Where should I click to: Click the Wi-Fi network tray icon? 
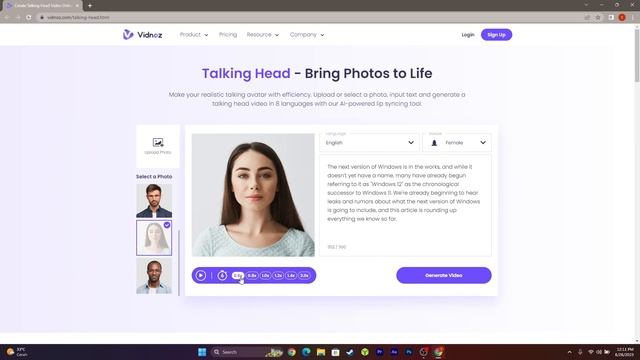coord(590,352)
